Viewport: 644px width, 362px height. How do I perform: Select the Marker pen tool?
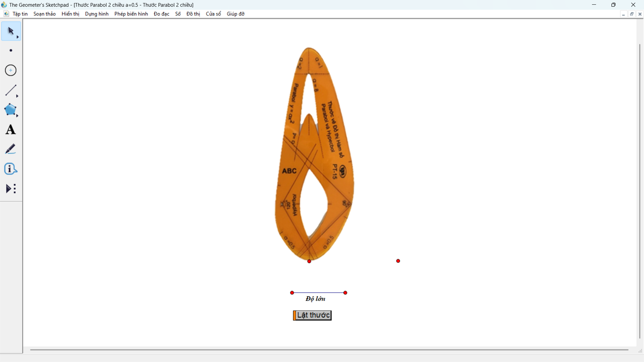[x=10, y=149]
